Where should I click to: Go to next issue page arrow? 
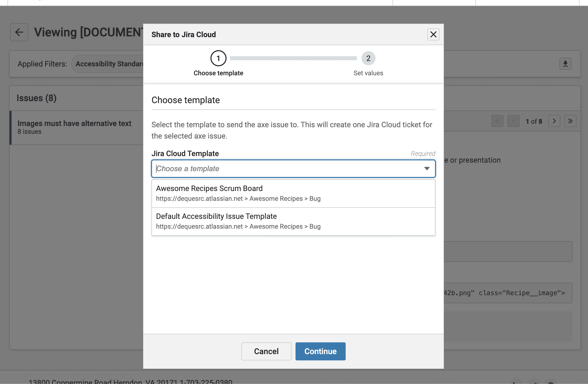click(554, 121)
